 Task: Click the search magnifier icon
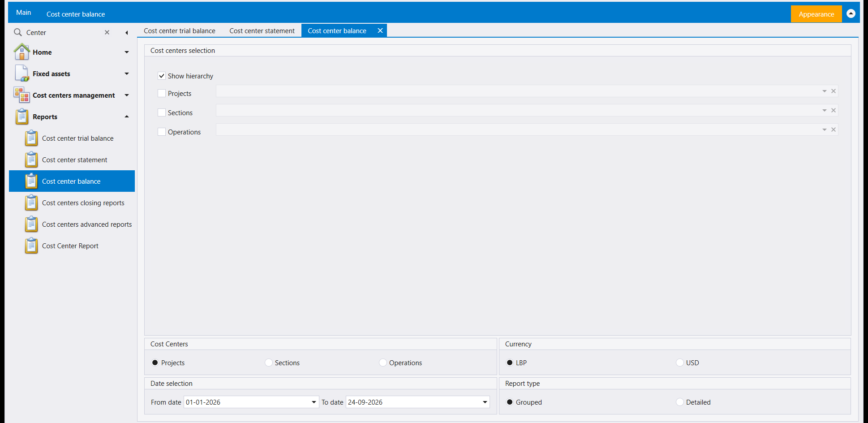click(x=18, y=32)
